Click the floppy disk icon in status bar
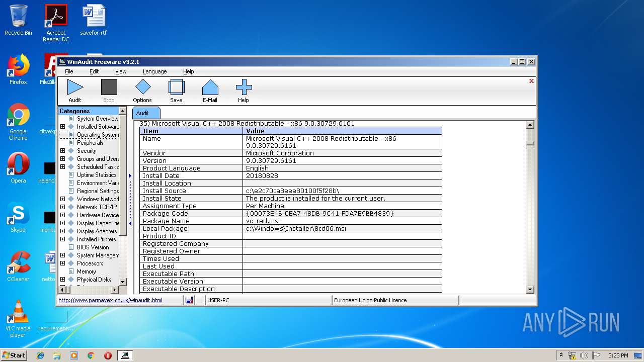 189,300
